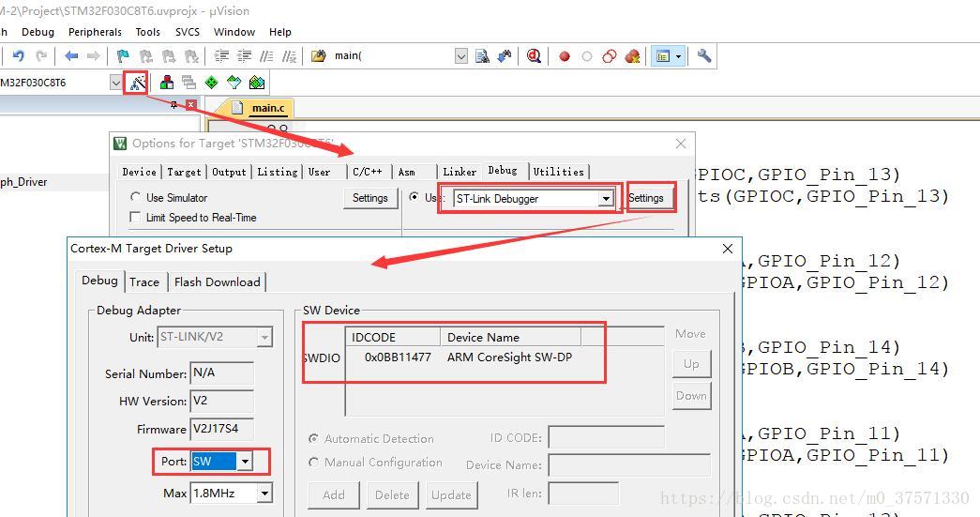Click the Pack Installer icon
Image resolution: width=980 pixels, height=517 pixels.
coord(257,83)
